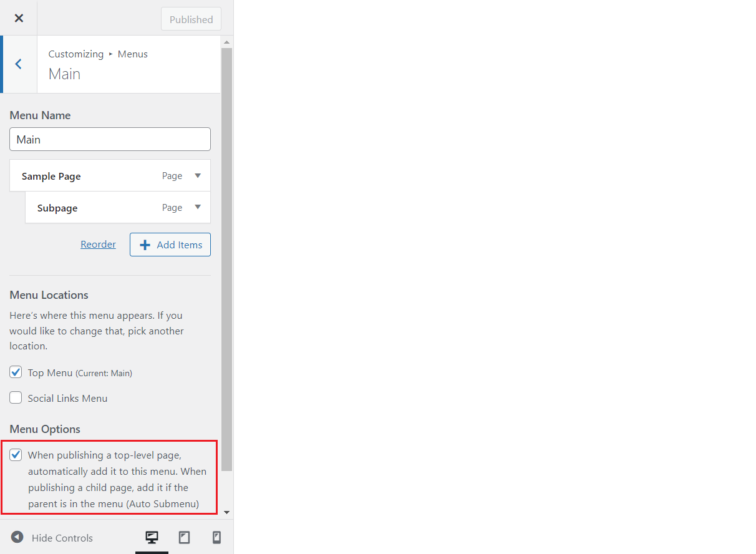Collapse the Sample Page item dropdown arrow
The image size is (756, 554).
point(198,175)
